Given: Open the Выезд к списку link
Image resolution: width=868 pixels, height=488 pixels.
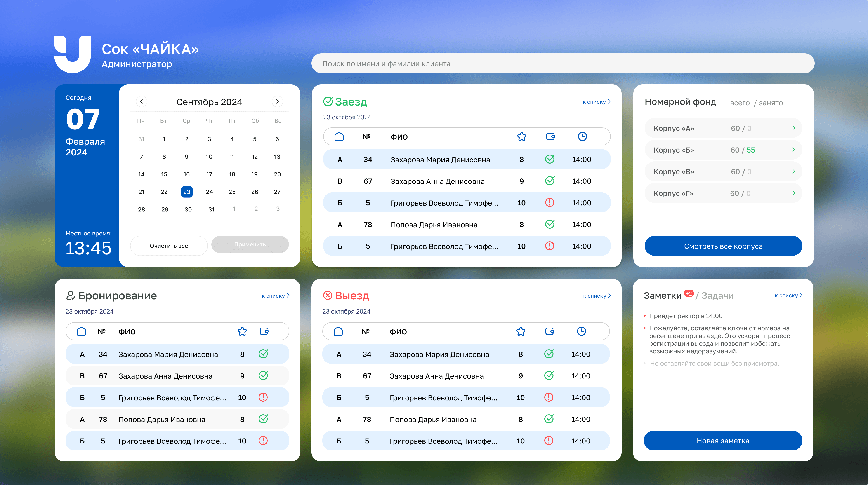Looking at the screenshot, I should (597, 296).
